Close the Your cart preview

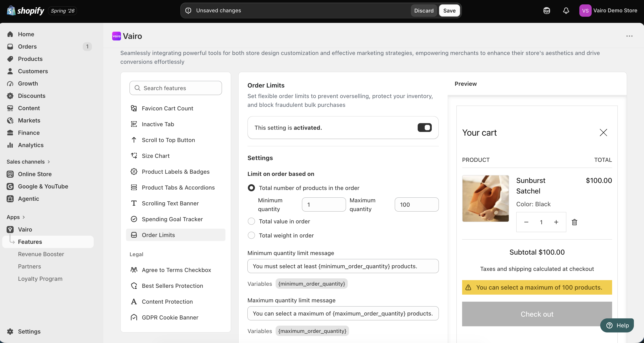[603, 133]
